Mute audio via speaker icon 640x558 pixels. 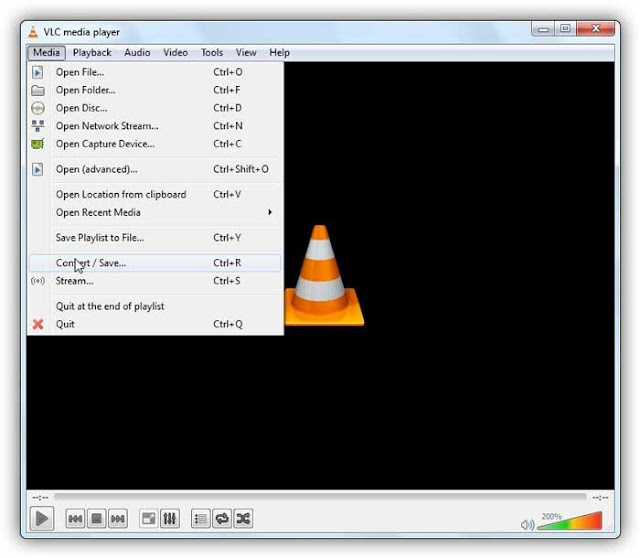[527, 525]
